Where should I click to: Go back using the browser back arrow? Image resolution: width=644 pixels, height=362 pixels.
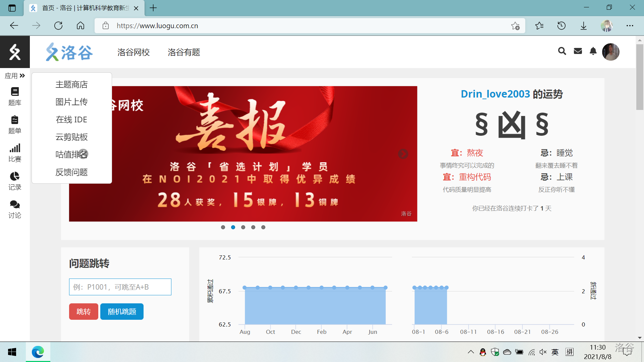coord(14,26)
